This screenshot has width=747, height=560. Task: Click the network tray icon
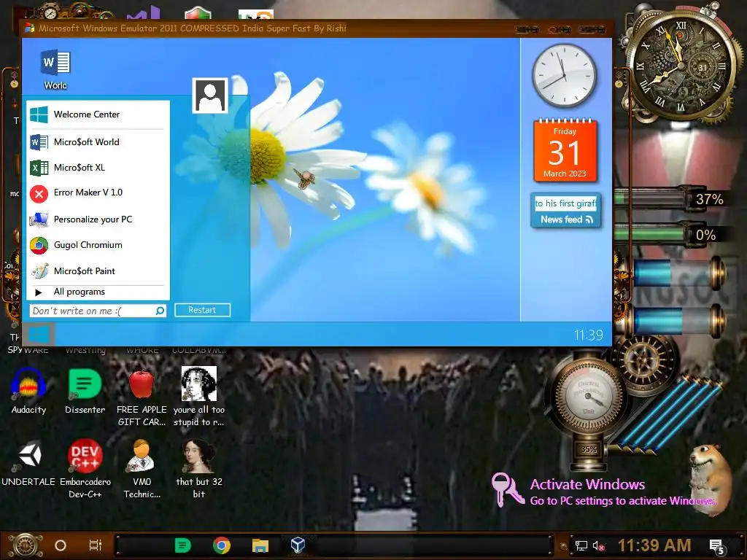(x=581, y=545)
